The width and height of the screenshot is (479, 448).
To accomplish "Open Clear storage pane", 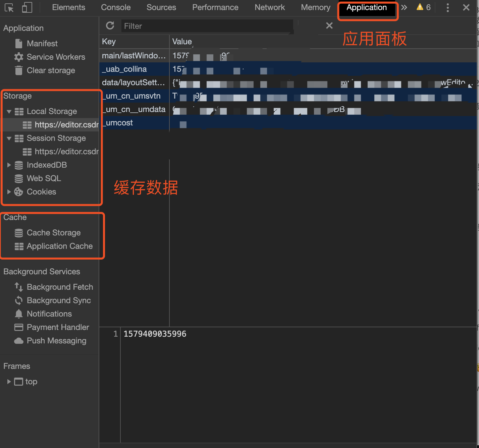I will pyautogui.click(x=51, y=70).
